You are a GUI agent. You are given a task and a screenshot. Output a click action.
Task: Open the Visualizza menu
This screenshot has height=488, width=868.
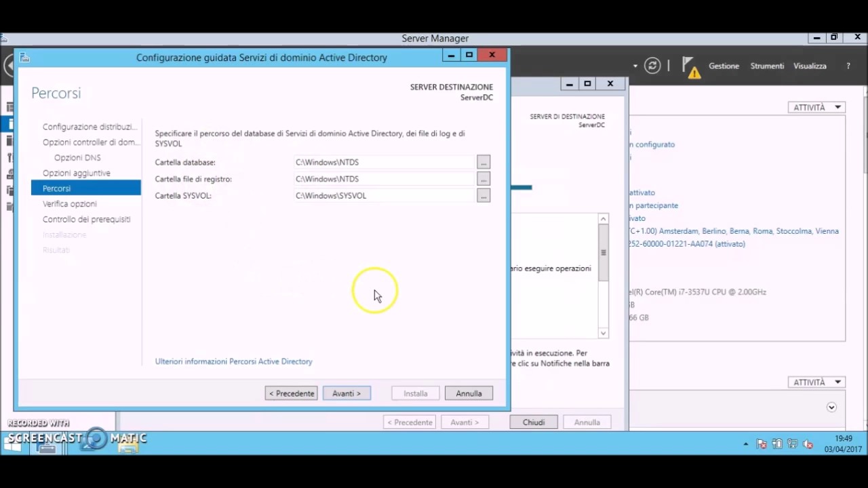[x=810, y=66]
